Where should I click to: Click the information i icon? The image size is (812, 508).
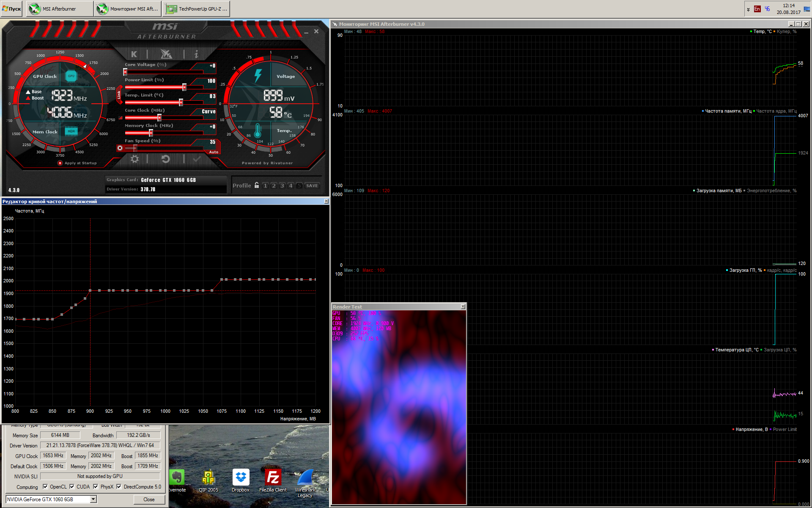click(196, 54)
